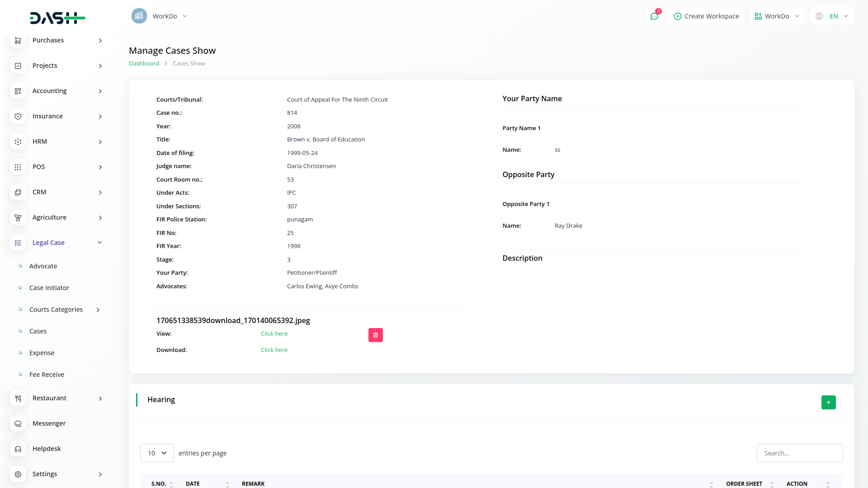The width and height of the screenshot is (868, 488).
Task: Click the red delete attachment trash icon
Action: [375, 335]
